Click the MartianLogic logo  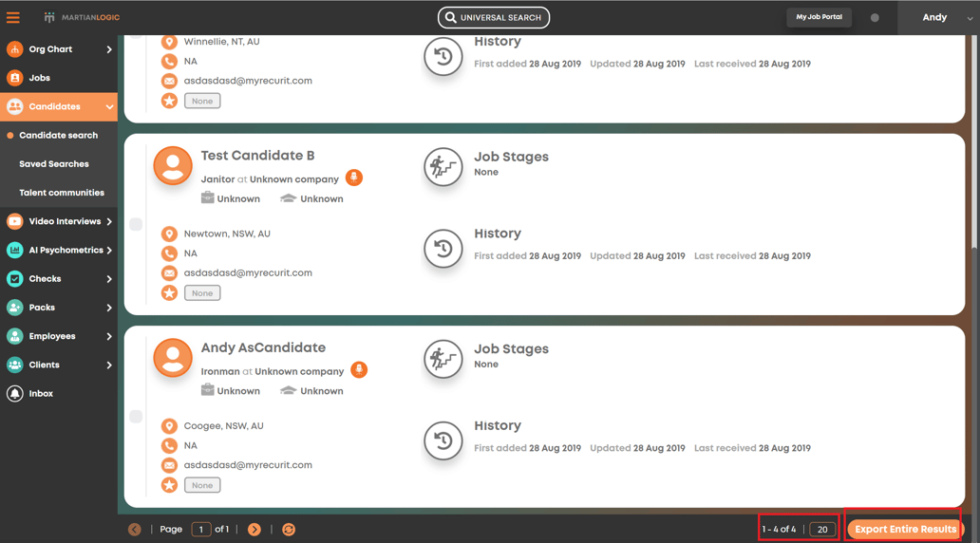(82, 17)
